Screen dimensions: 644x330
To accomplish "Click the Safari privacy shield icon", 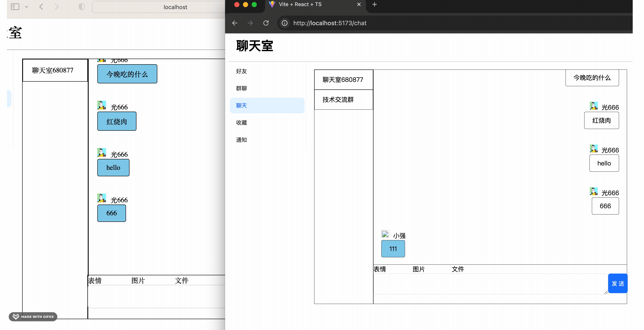I will (x=82, y=7).
